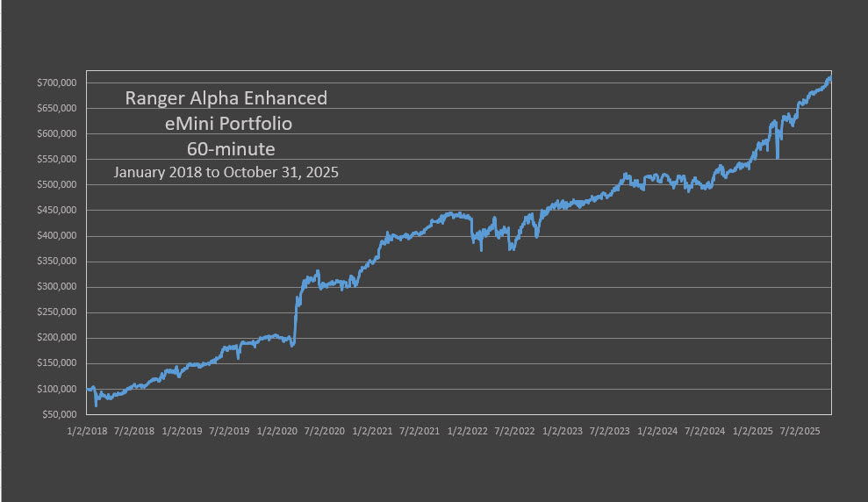Screen dimensions: 868x502
Task: Click the 7/2/2025 x-axis date label
Action: 800,431
